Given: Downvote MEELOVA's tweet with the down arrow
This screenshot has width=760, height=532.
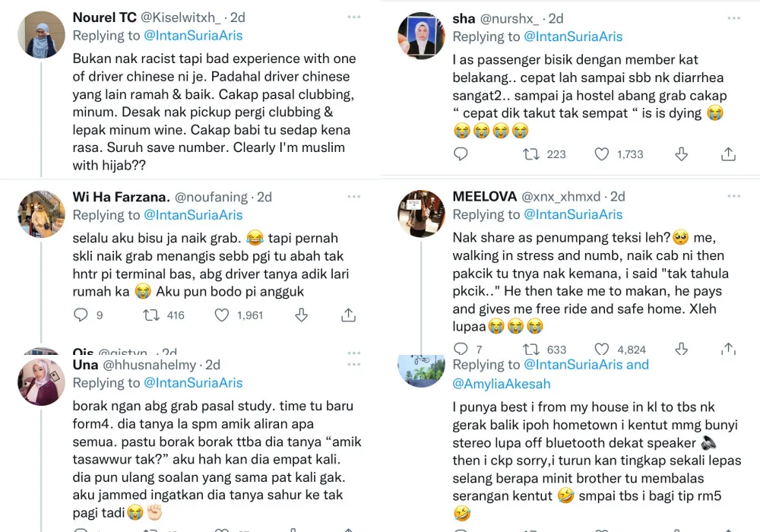Looking at the screenshot, I should click(x=681, y=349).
